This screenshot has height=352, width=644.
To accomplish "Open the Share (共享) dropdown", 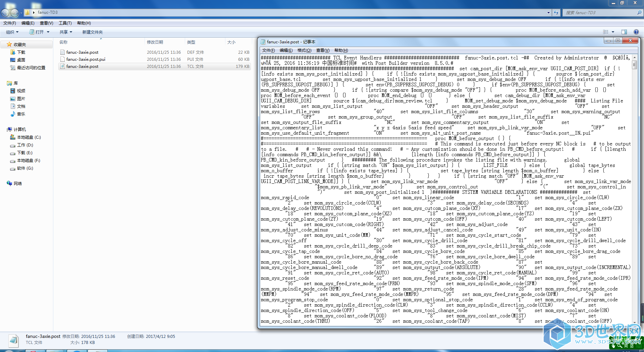I will click(x=66, y=32).
